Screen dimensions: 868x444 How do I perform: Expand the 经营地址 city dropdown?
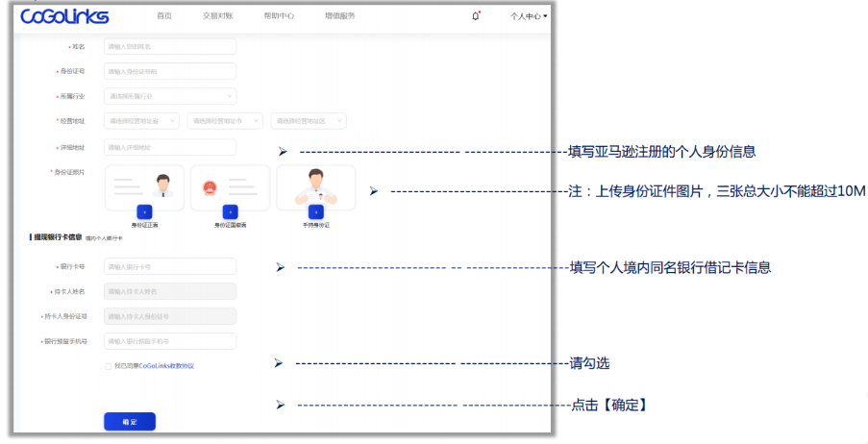coord(226,121)
